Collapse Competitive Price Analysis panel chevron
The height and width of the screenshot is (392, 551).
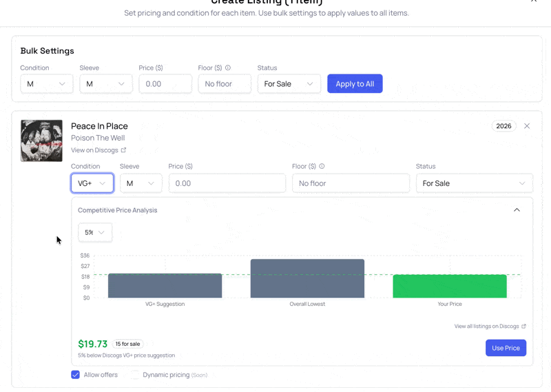(x=517, y=210)
